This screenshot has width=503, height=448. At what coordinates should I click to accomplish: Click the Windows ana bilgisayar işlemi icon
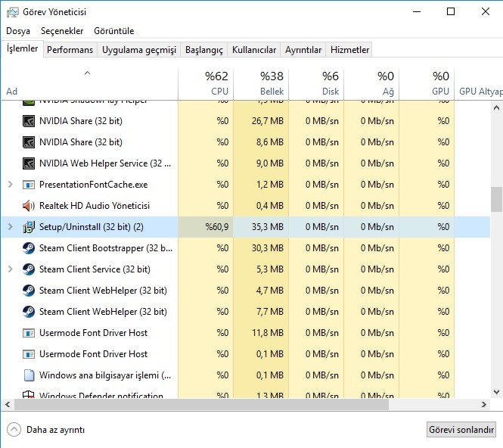coord(29,375)
